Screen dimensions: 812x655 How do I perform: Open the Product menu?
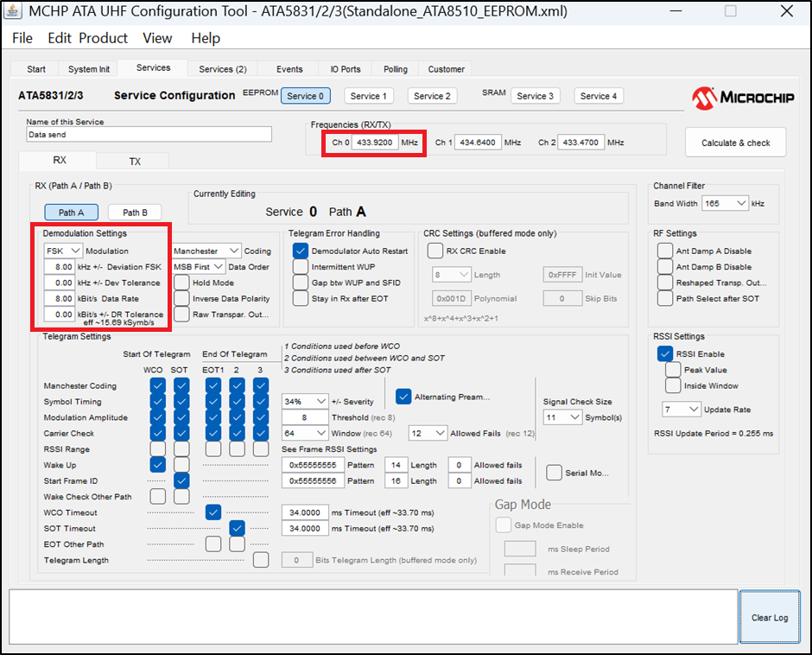click(103, 38)
